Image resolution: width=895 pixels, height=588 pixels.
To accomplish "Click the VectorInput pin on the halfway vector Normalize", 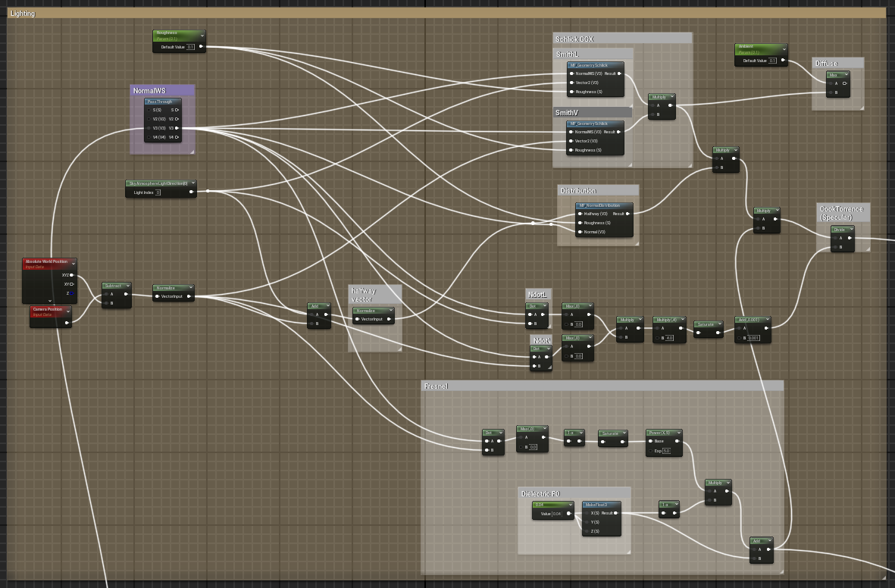I will pos(357,319).
